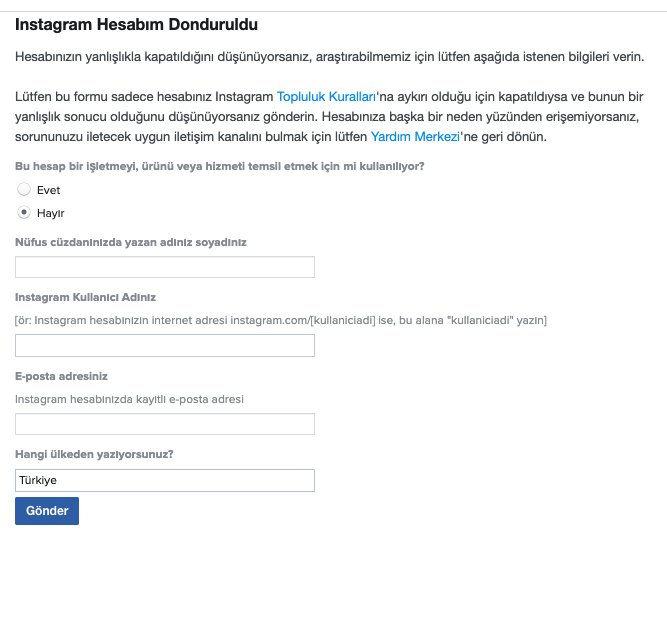Screen dimensions: 667x630
Task: Click the Hangi ülkeden yazıyorsunuz label
Action: click(94, 454)
